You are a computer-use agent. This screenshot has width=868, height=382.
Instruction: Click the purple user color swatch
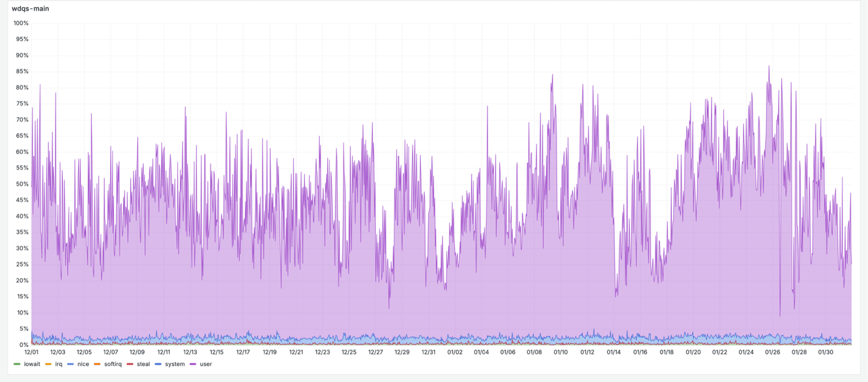click(x=193, y=364)
